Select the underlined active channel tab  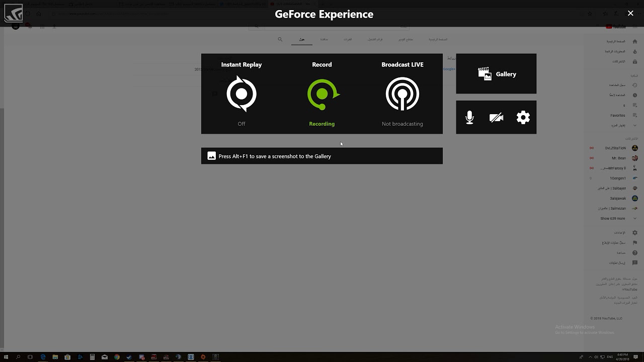pyautogui.click(x=302, y=39)
